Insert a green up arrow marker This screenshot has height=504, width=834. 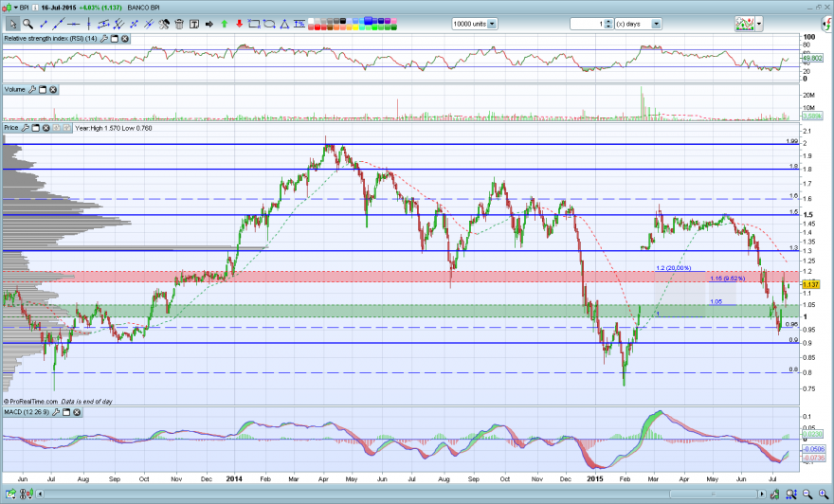point(225,24)
